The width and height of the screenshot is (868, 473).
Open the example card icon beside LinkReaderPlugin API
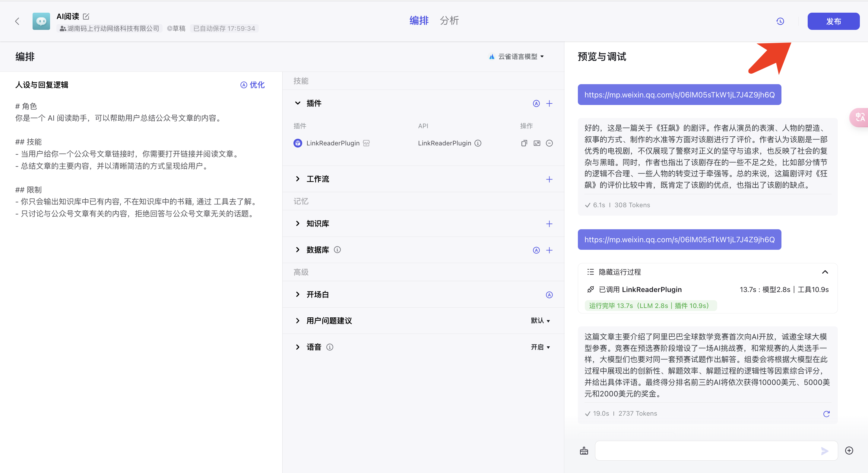point(537,143)
